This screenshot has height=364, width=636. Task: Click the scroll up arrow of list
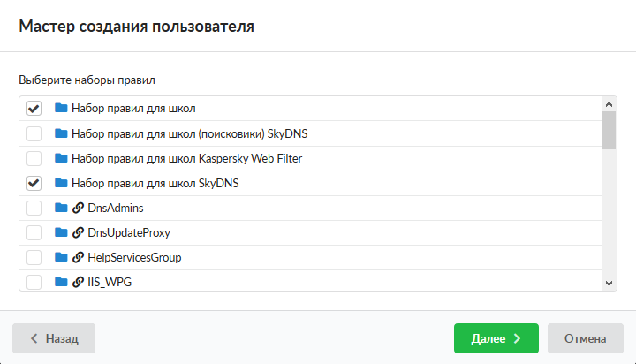[609, 103]
